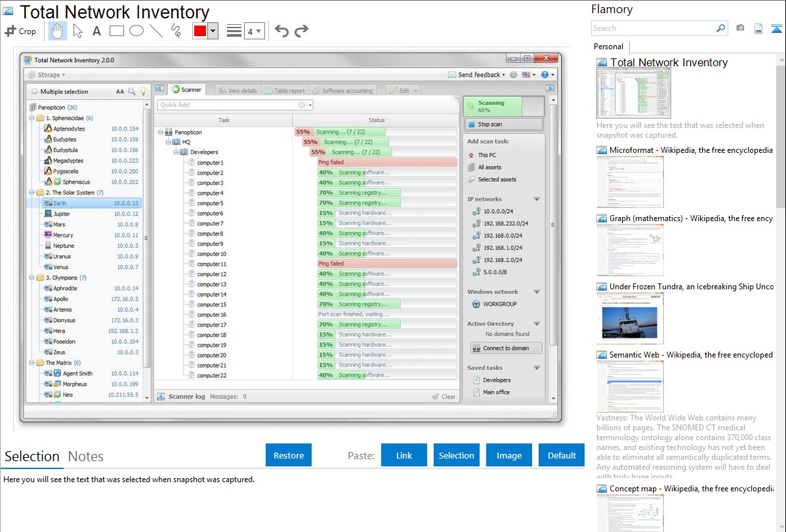The height and width of the screenshot is (532, 786).
Task: Choose the text annotation tool
Action: 96,31
